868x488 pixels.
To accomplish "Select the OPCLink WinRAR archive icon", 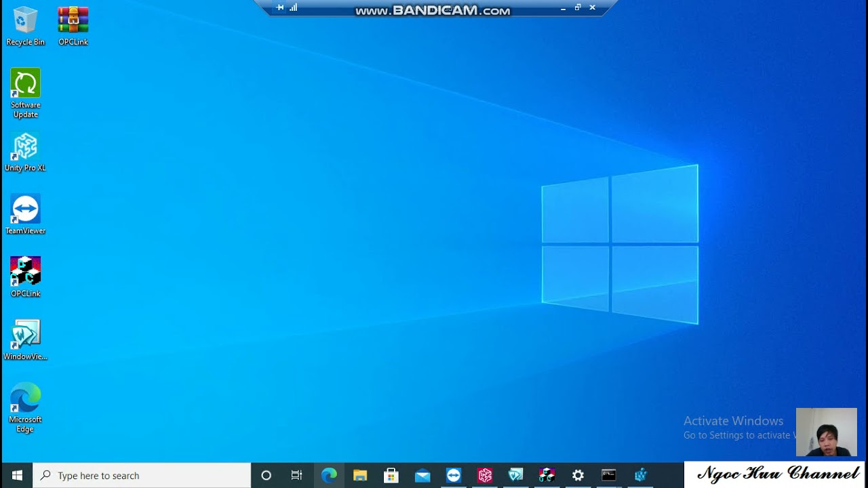I will click(73, 26).
